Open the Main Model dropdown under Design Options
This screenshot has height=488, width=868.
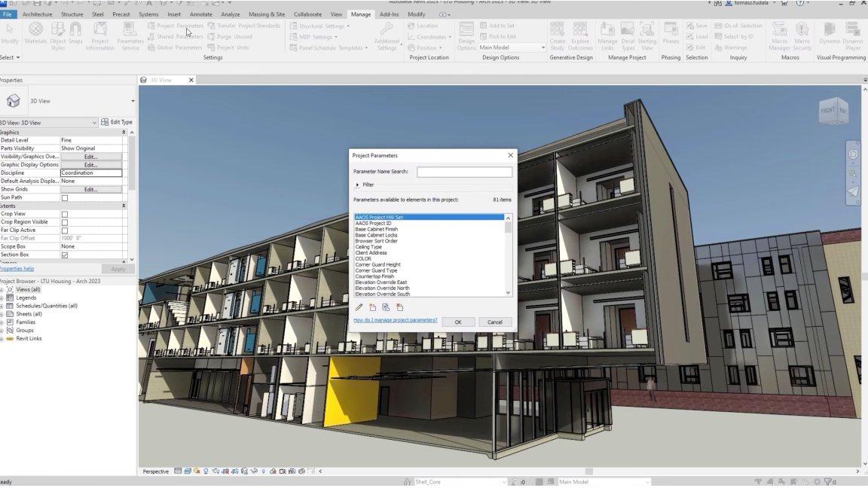click(x=542, y=47)
